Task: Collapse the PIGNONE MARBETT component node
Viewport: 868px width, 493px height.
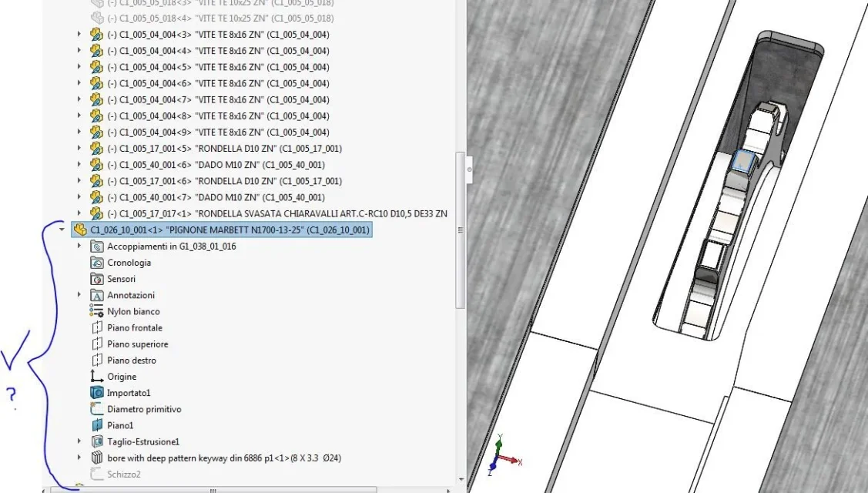Action: point(62,229)
